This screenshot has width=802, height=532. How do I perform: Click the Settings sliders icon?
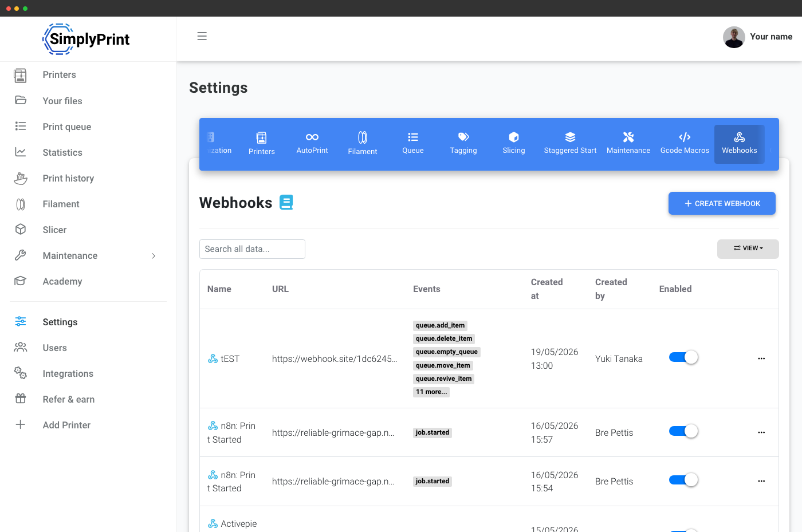pyautogui.click(x=21, y=321)
